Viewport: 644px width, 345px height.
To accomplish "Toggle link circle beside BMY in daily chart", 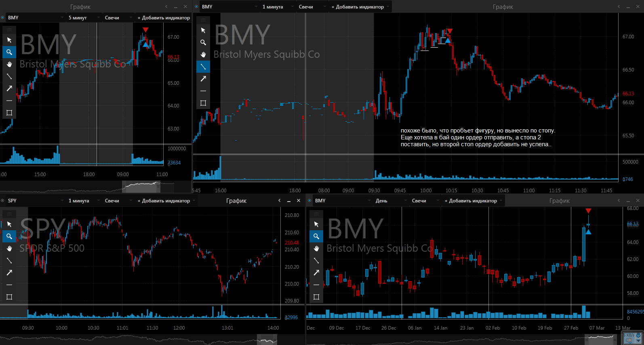I will [x=310, y=201].
